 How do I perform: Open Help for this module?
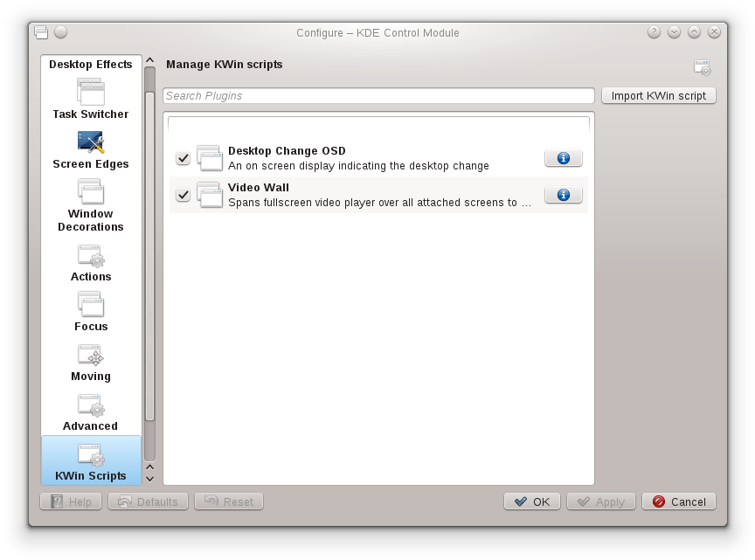coord(71,501)
